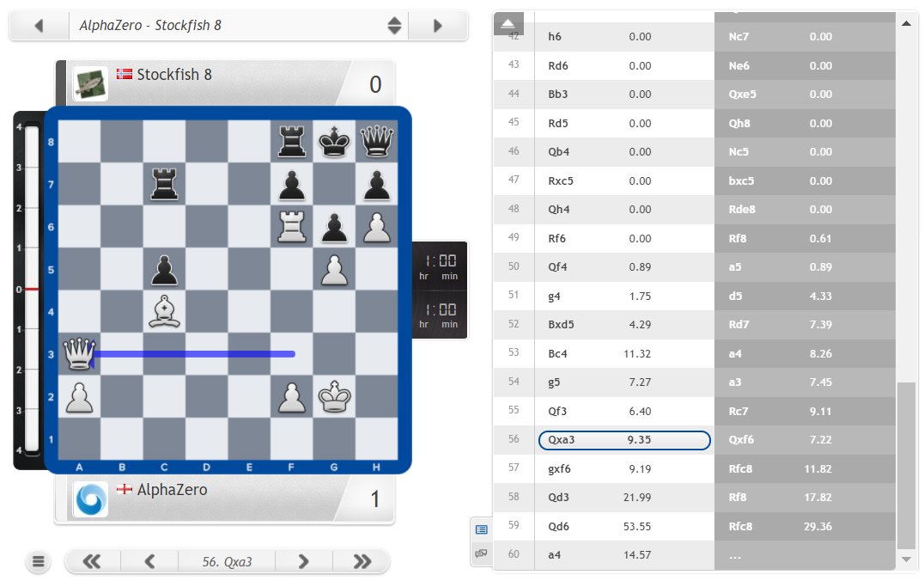Select highlighted move 56 Qxa3
This screenshot has width=924, height=581.
point(624,439)
